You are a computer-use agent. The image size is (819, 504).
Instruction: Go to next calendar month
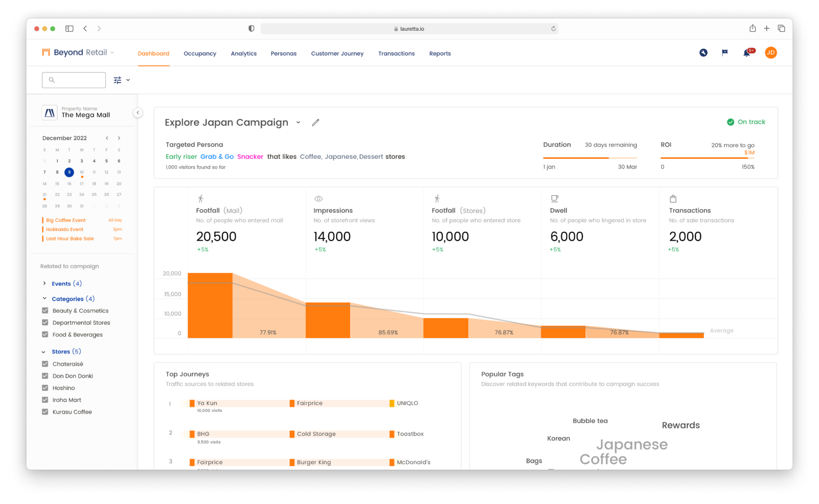click(x=119, y=138)
